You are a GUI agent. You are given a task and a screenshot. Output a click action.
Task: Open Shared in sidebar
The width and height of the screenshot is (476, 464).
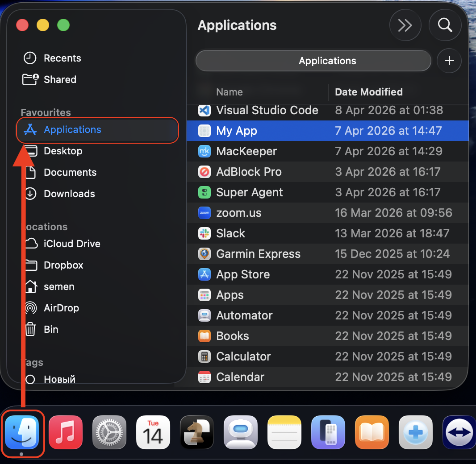[50, 79]
